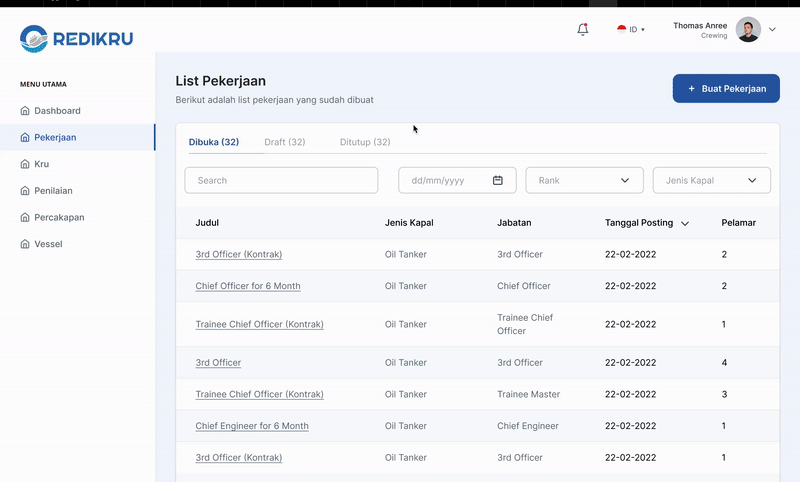
Task: Open the notification bell
Action: tap(583, 29)
